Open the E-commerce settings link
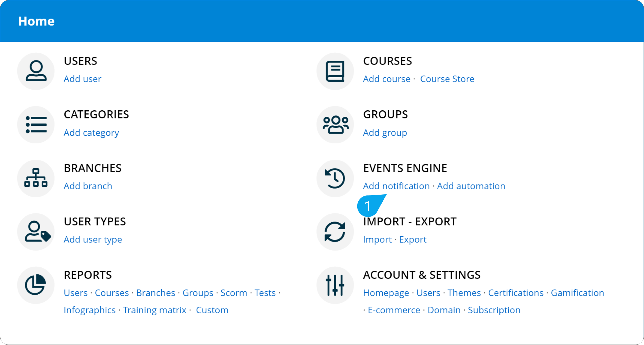This screenshot has height=345, width=644. (x=394, y=310)
